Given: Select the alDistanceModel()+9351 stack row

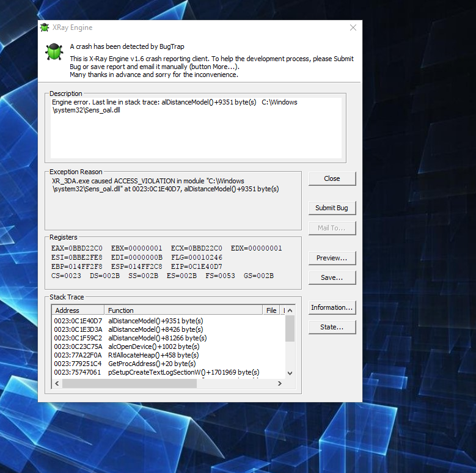Looking at the screenshot, I should 169,321.
